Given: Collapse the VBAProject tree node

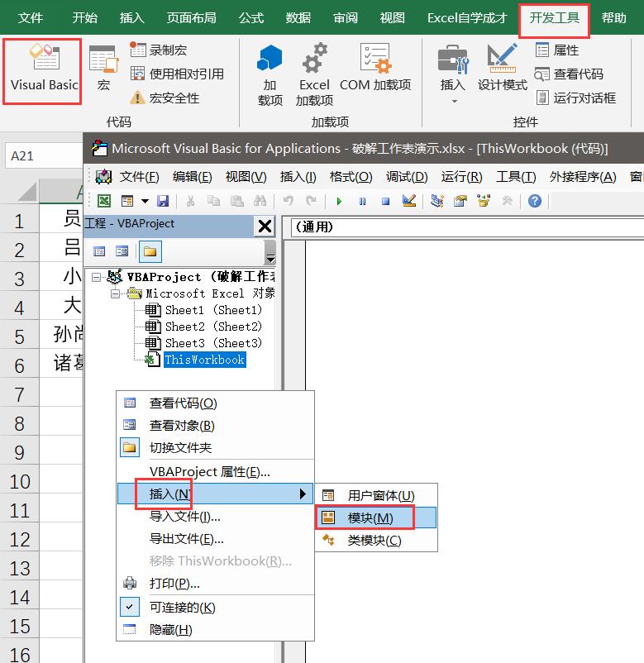Looking at the screenshot, I should click(x=98, y=277).
